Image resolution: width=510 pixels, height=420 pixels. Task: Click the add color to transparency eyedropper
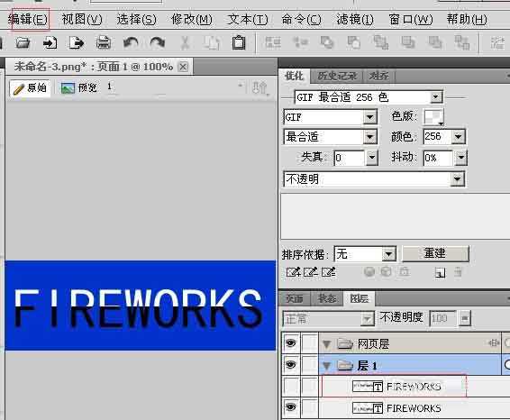[x=294, y=272]
